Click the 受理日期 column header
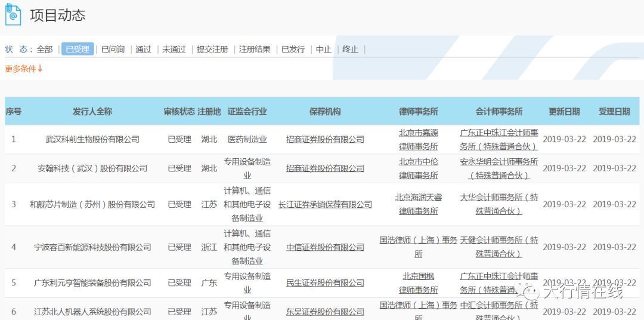This screenshot has height=320, width=644. click(614, 112)
